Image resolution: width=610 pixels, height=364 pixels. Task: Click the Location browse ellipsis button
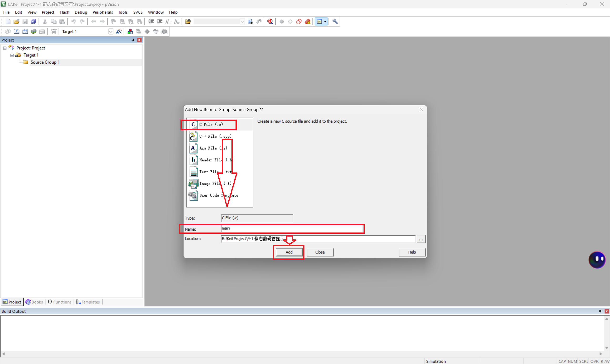(420, 239)
